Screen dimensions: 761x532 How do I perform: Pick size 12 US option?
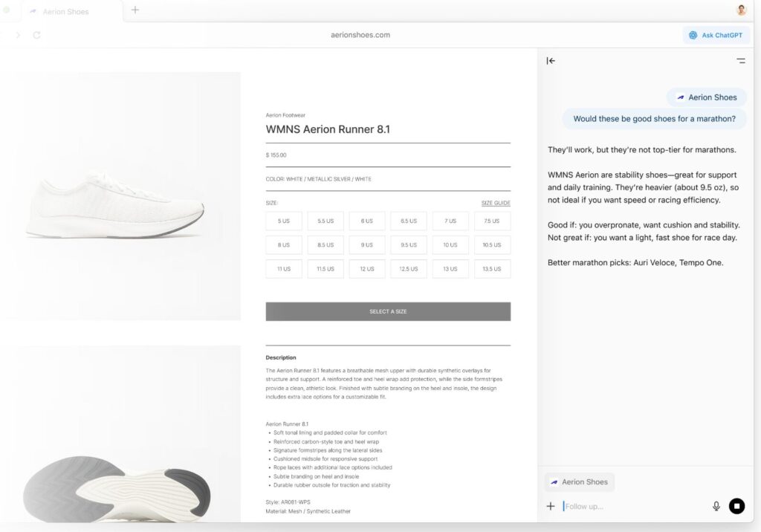(x=367, y=269)
